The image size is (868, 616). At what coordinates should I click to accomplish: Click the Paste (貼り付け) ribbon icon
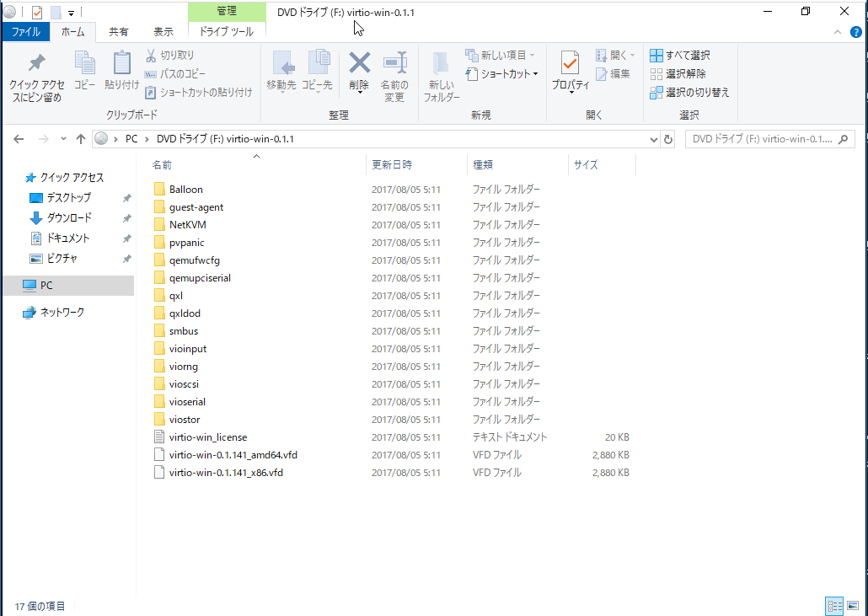(122, 63)
